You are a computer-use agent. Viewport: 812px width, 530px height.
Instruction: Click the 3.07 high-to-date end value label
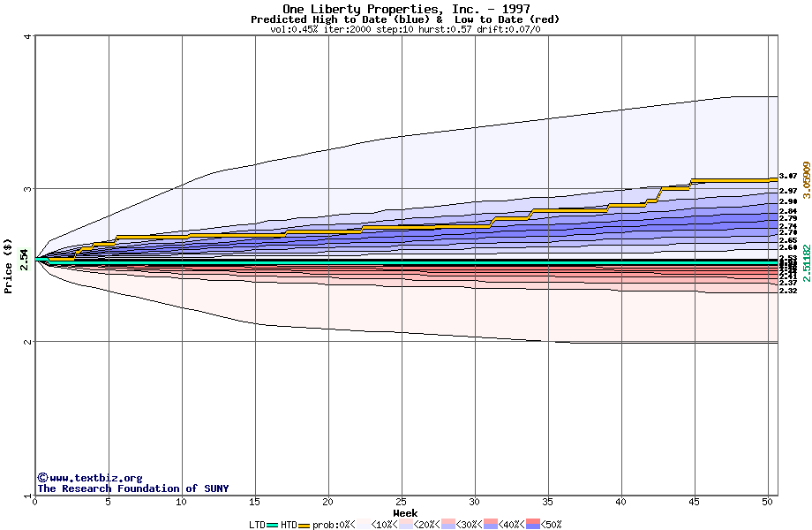(x=788, y=177)
